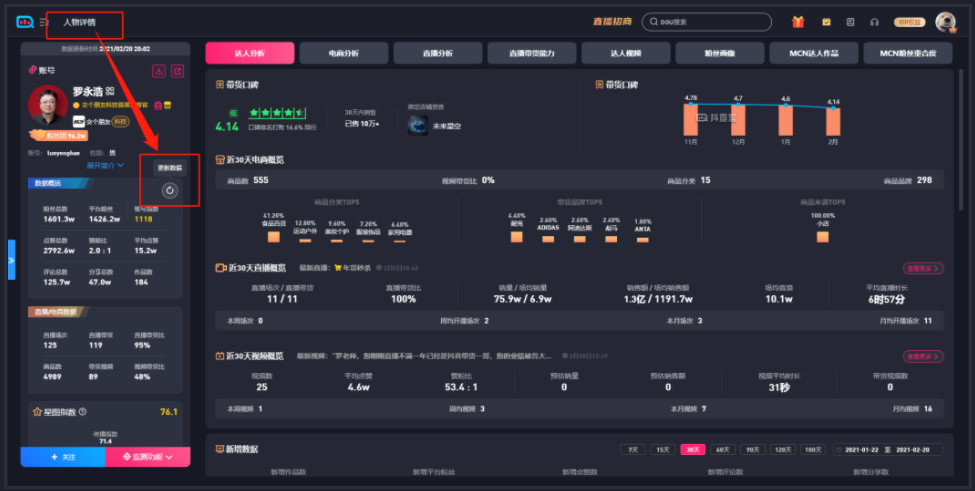Screen dimensions: 975x491
Task: Open the headset customer service icon
Action: 874,22
